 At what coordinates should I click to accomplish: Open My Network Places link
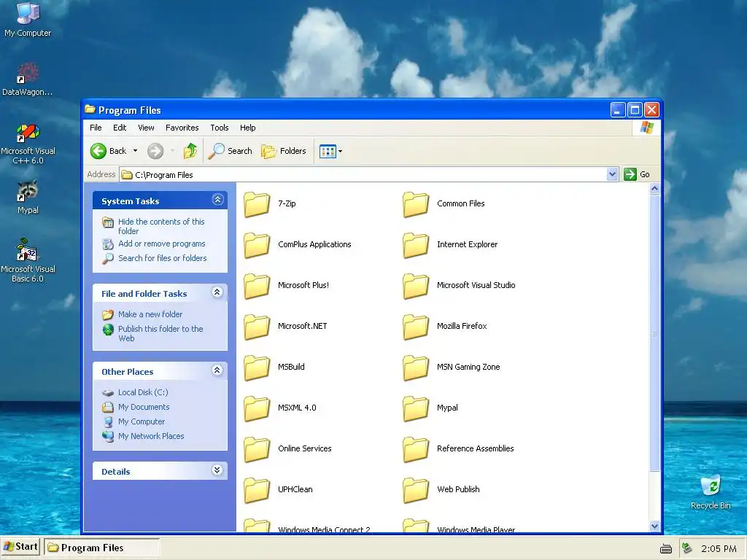pos(151,436)
